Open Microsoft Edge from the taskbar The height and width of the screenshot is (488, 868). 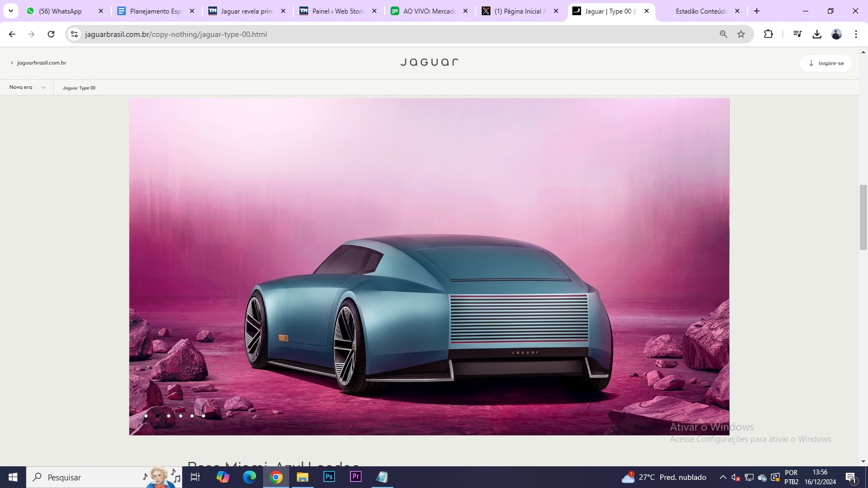click(x=250, y=477)
